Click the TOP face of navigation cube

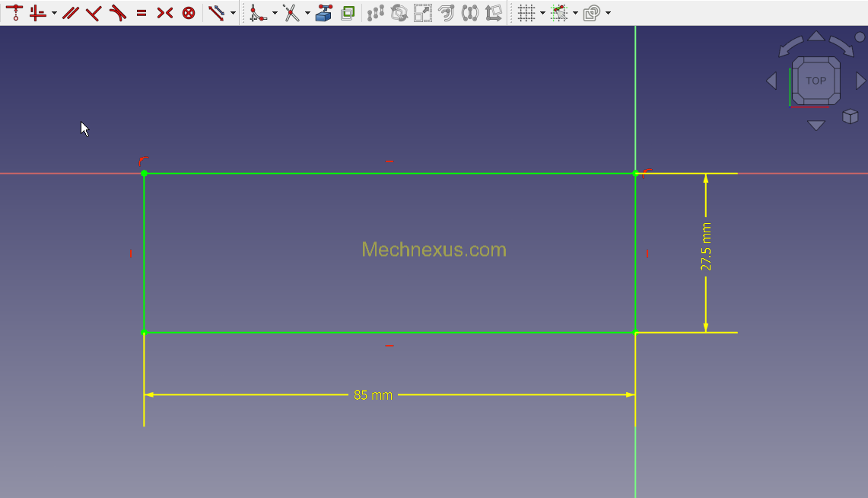(x=816, y=81)
